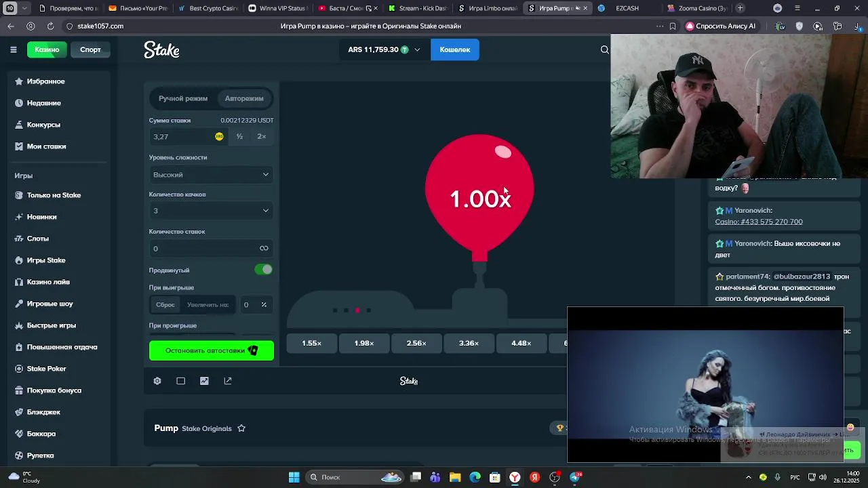Open Microsoft Store from taskbar

(495, 477)
